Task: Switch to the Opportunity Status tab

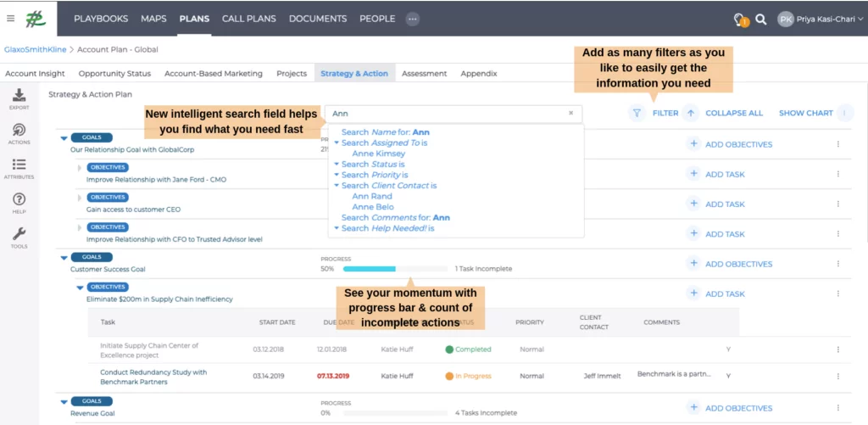Action: (x=114, y=73)
